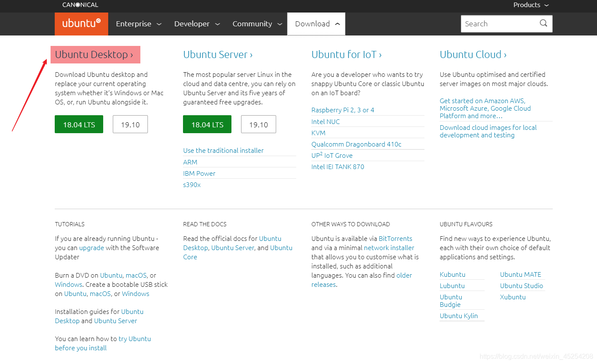The height and width of the screenshot is (364, 597).
Task: Open the Xubuntu flavour link
Action: 513,297
